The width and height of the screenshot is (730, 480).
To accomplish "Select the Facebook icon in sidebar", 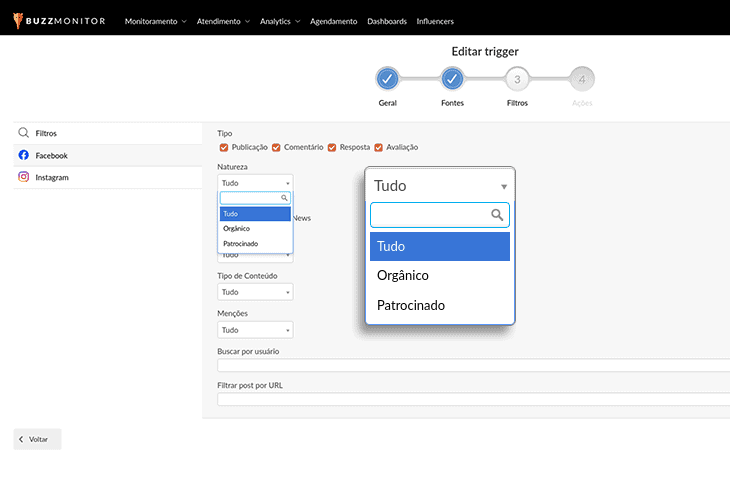I will [x=23, y=155].
